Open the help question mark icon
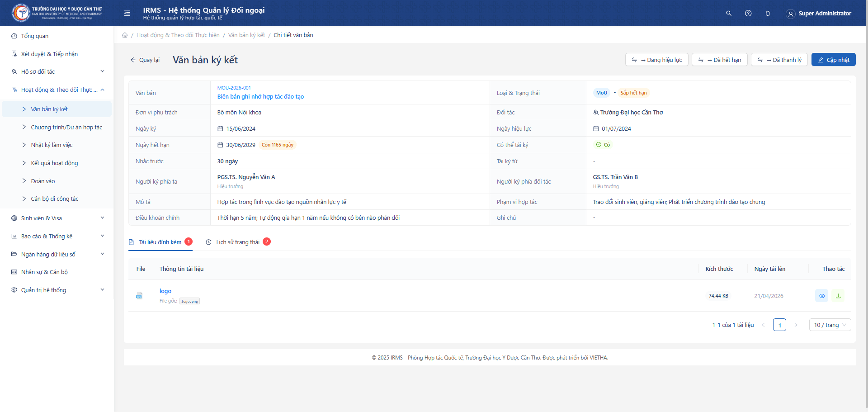The height and width of the screenshot is (412, 868). pyautogui.click(x=748, y=14)
